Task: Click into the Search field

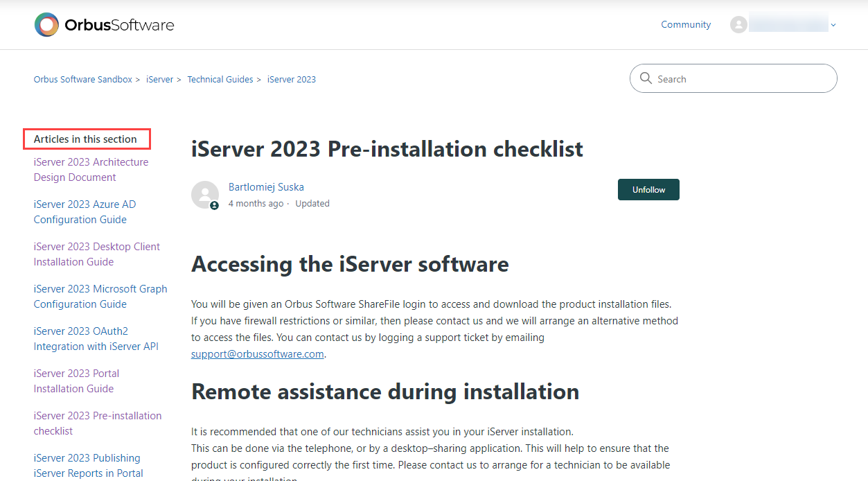Action: (734, 78)
